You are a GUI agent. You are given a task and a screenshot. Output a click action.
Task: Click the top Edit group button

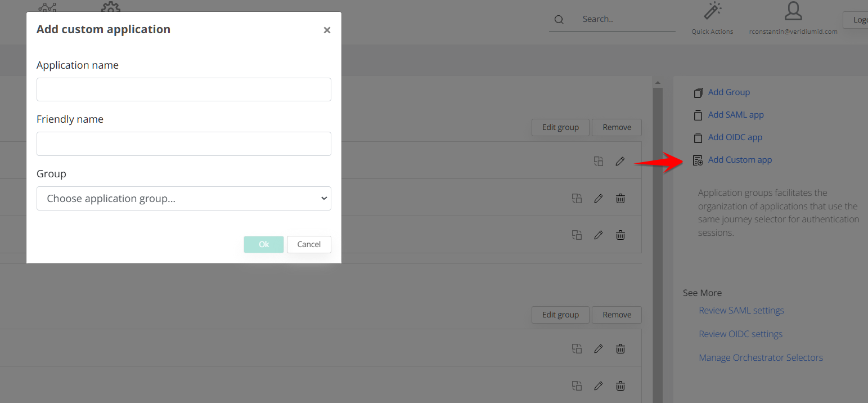(x=560, y=127)
